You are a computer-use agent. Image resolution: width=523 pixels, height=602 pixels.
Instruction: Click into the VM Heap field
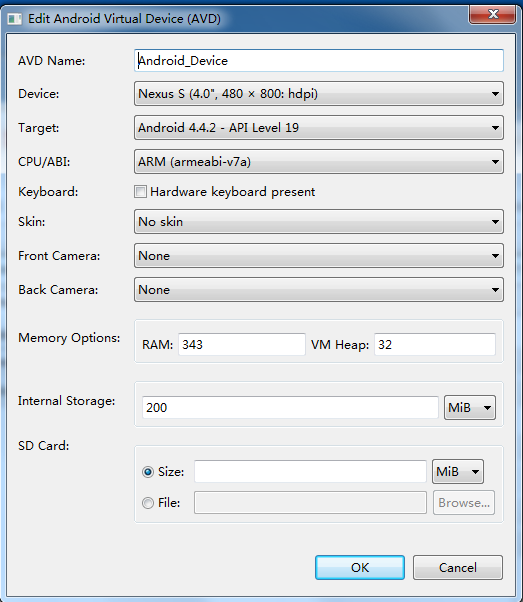tap(435, 344)
